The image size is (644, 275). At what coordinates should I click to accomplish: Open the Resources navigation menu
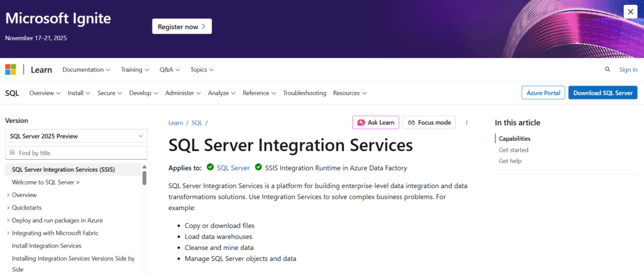(x=350, y=93)
